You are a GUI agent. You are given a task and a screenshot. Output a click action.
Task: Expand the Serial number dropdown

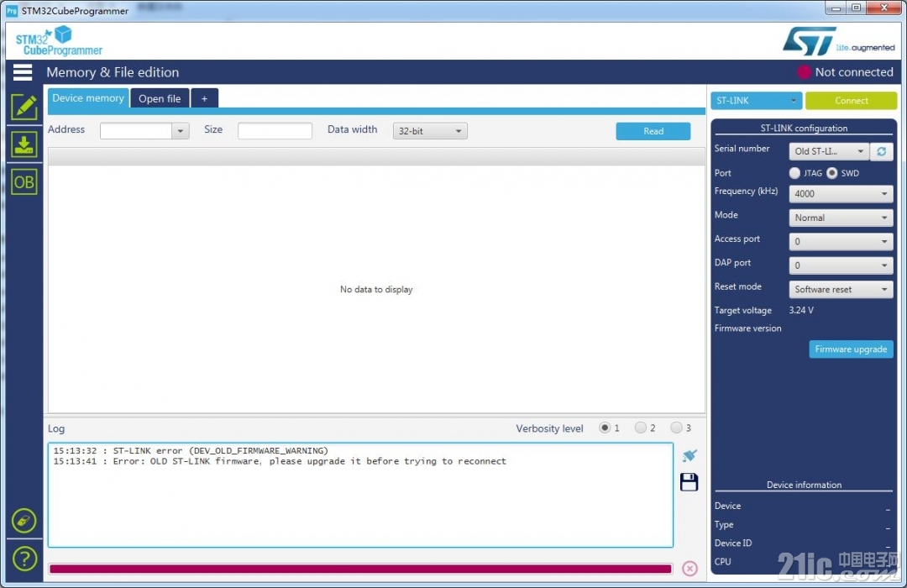coord(829,151)
